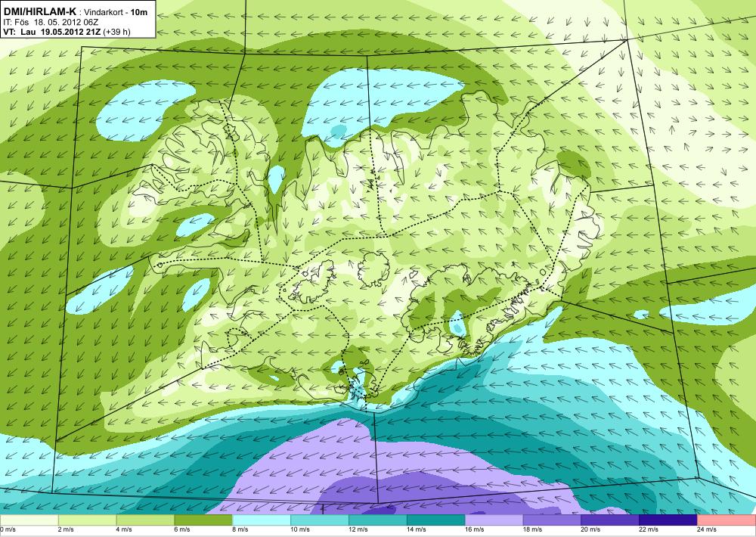This screenshot has width=756, height=537.
Task: Click the 'IT: Fös 18. 05. 2012 06Z' initialization time line
Action: pyautogui.click(x=51, y=22)
